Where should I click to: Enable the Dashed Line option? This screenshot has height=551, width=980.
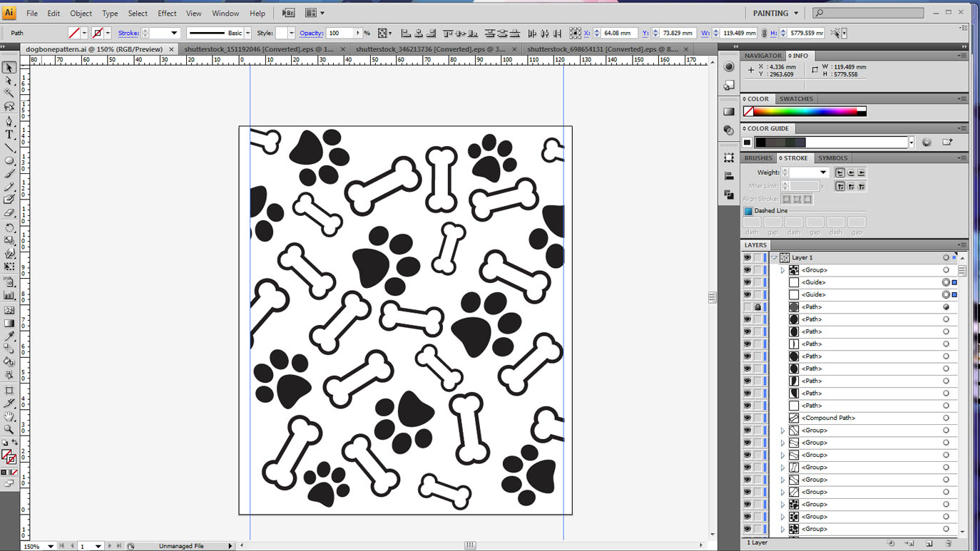pyautogui.click(x=747, y=210)
